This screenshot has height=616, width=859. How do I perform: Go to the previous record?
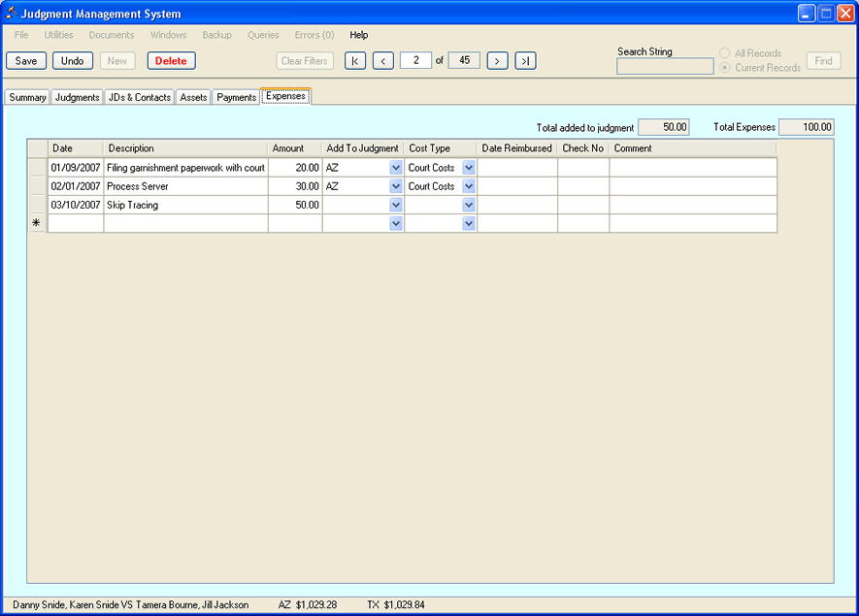pyautogui.click(x=383, y=61)
